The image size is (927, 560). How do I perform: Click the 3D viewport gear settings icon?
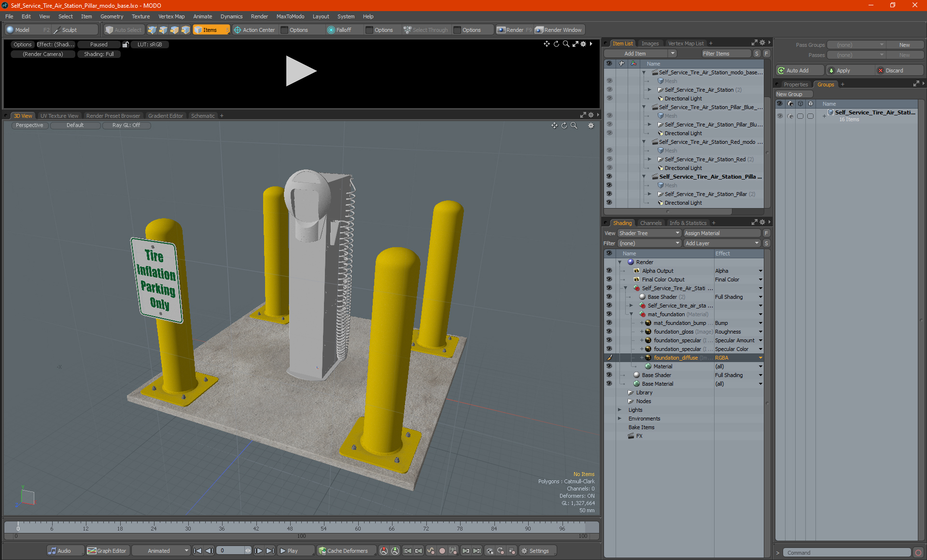pos(591,126)
